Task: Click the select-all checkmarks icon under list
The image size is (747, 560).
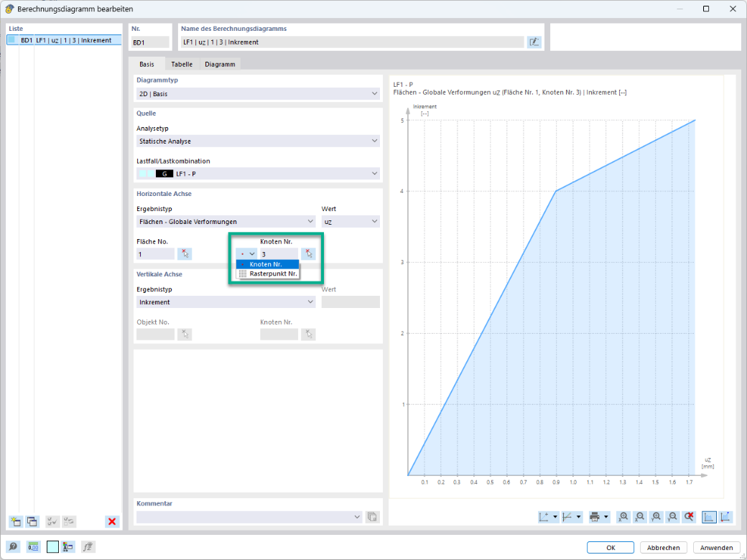Action: pos(52,521)
